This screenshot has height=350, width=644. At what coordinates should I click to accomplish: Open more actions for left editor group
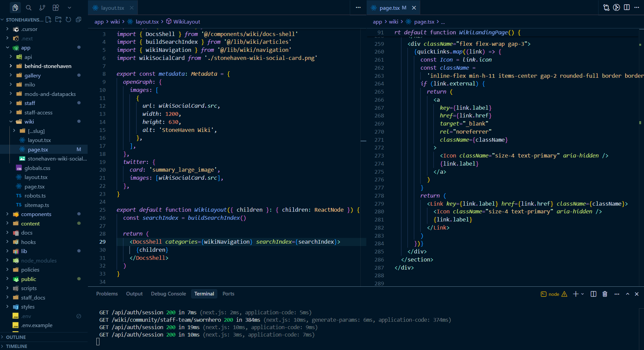click(x=358, y=7)
